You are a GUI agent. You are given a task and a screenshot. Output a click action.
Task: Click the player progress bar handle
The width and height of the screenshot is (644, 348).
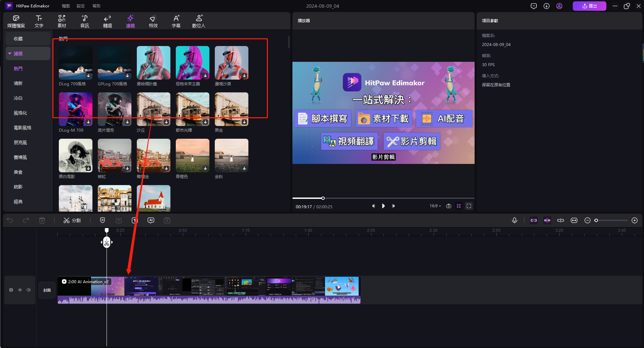tap(323, 198)
